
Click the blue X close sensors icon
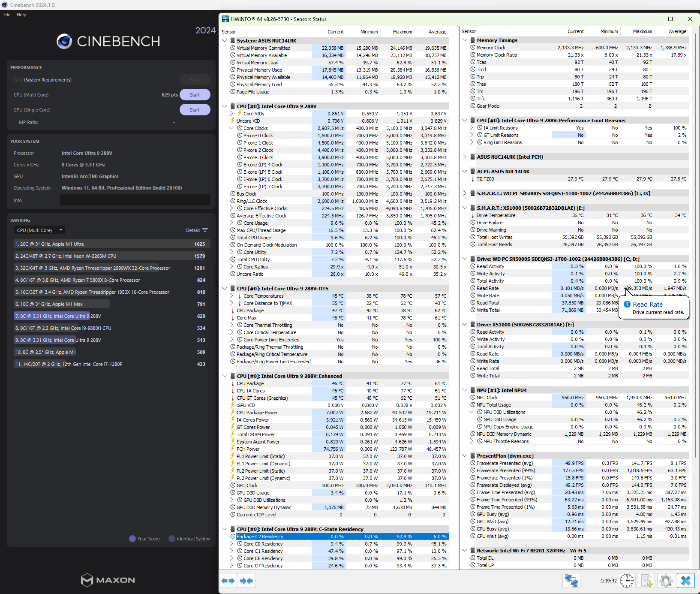(x=686, y=581)
